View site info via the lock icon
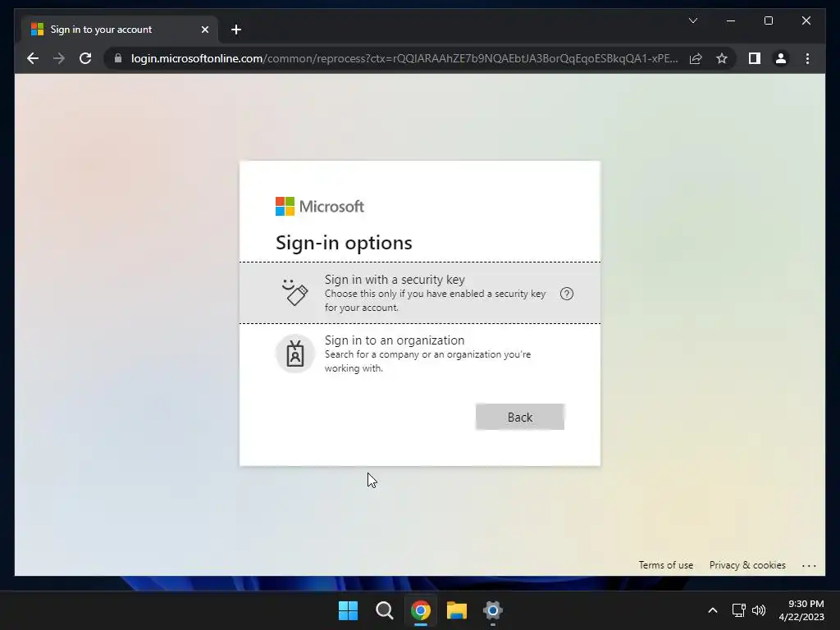 (118, 58)
